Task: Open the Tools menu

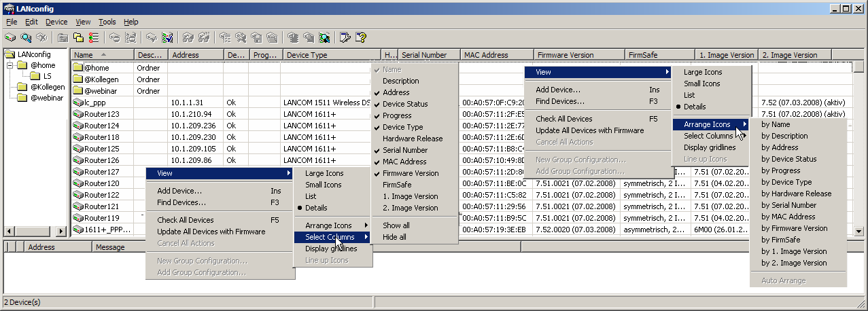Action: 107,22
